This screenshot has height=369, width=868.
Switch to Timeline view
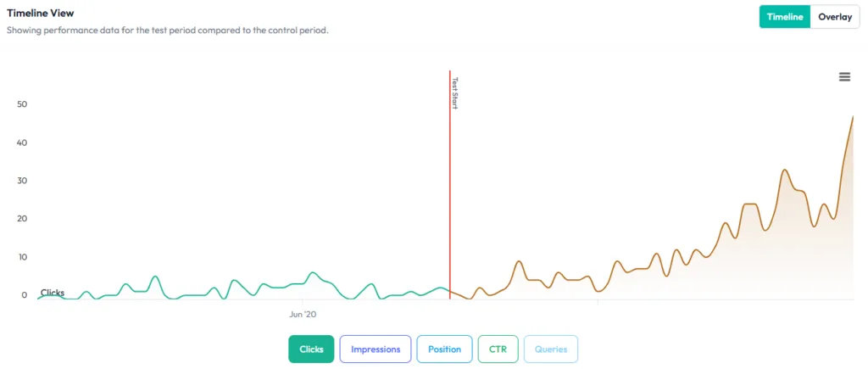785,17
